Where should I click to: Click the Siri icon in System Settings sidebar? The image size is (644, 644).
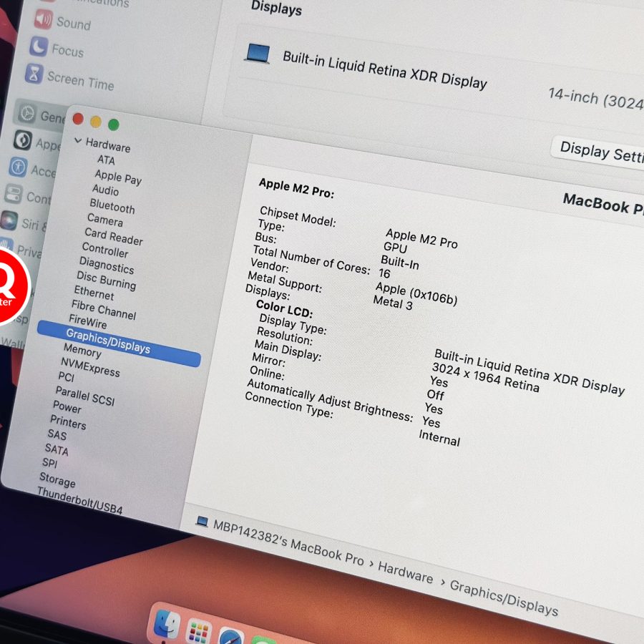[9, 220]
